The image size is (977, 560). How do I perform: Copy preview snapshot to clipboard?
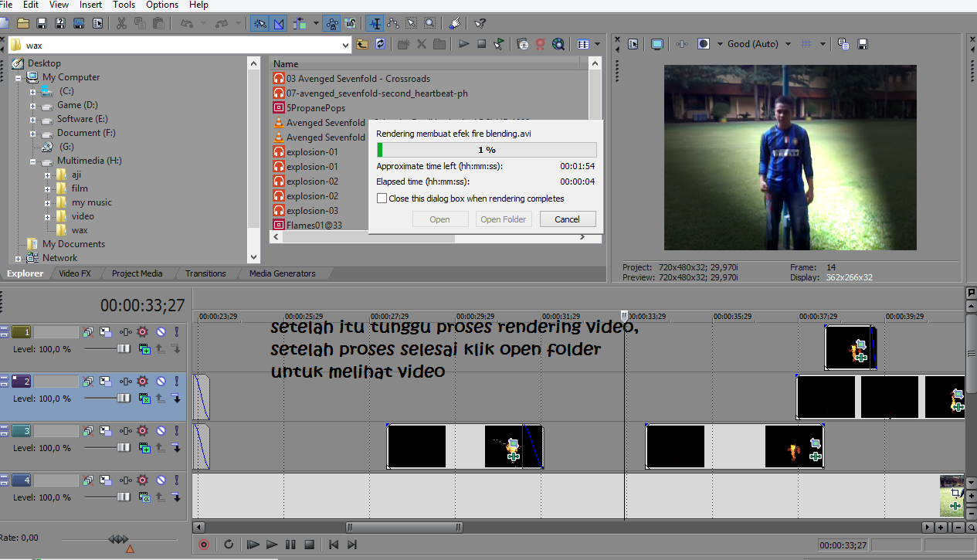(843, 44)
